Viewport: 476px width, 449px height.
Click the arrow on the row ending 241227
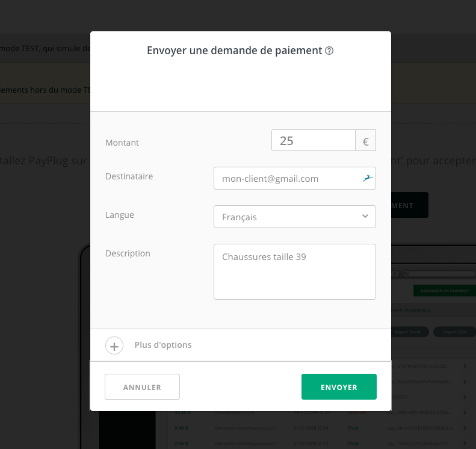point(465,397)
